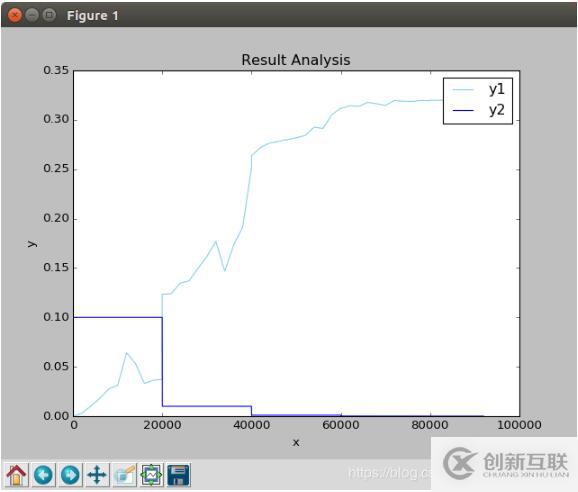This screenshot has height=492, width=578.
Task: Click the 0.20 y-axis tick label
Action: (x=56, y=218)
